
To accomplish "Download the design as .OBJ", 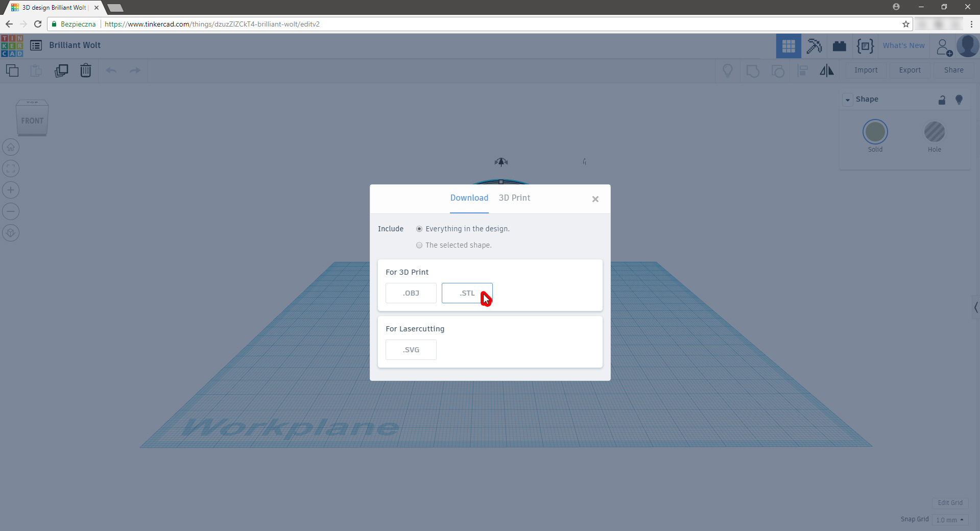I will point(411,293).
